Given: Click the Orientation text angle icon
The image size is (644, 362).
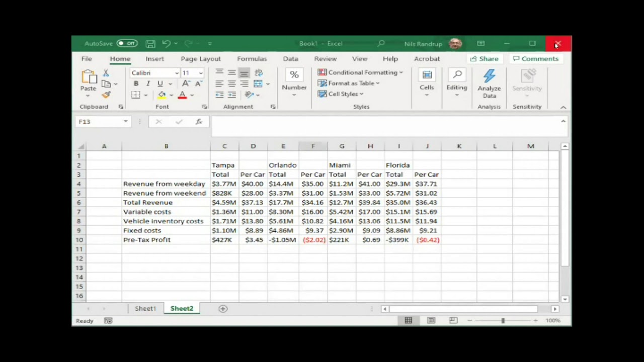Looking at the screenshot, I should [249, 95].
